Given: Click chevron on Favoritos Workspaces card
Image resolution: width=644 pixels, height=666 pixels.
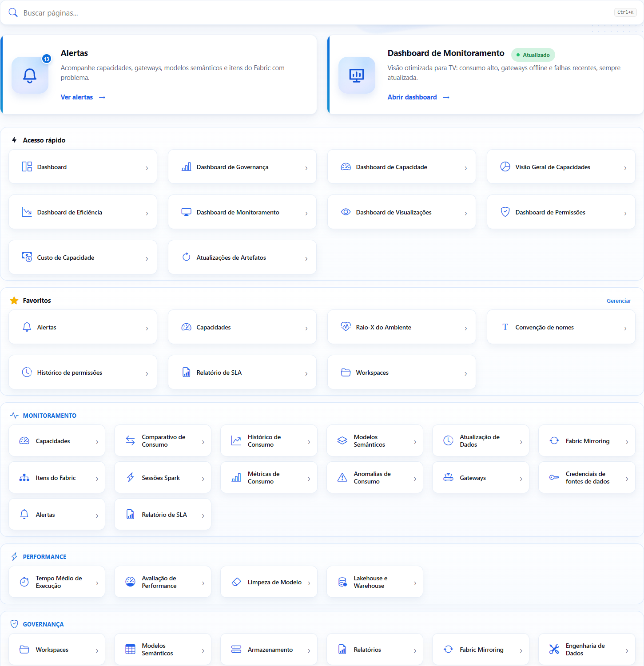Looking at the screenshot, I should (x=466, y=374).
